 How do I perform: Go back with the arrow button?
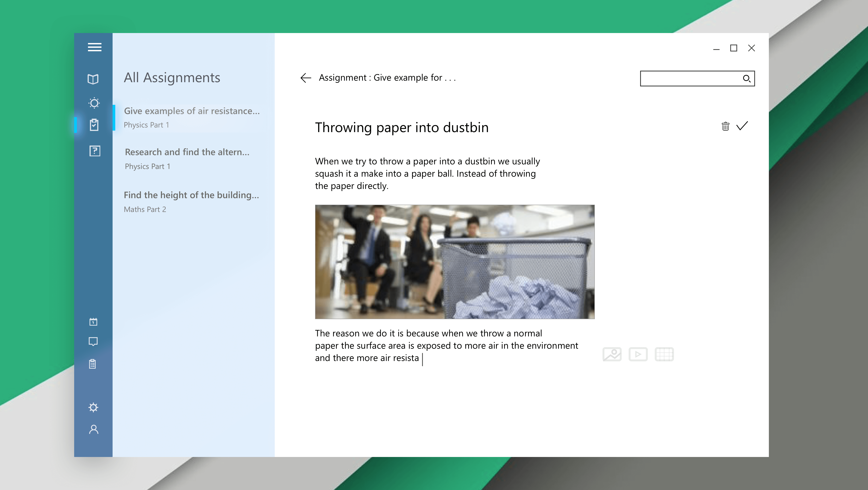(x=306, y=78)
